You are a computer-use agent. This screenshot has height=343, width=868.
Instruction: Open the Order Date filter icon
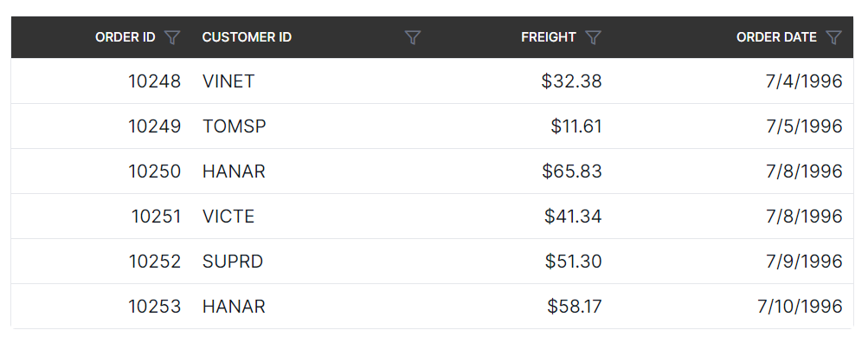click(x=833, y=37)
